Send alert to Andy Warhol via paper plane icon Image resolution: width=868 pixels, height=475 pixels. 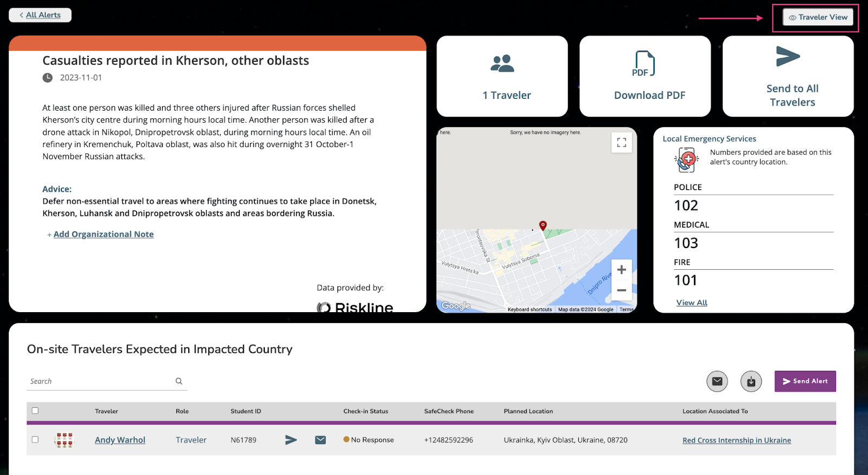[291, 440]
